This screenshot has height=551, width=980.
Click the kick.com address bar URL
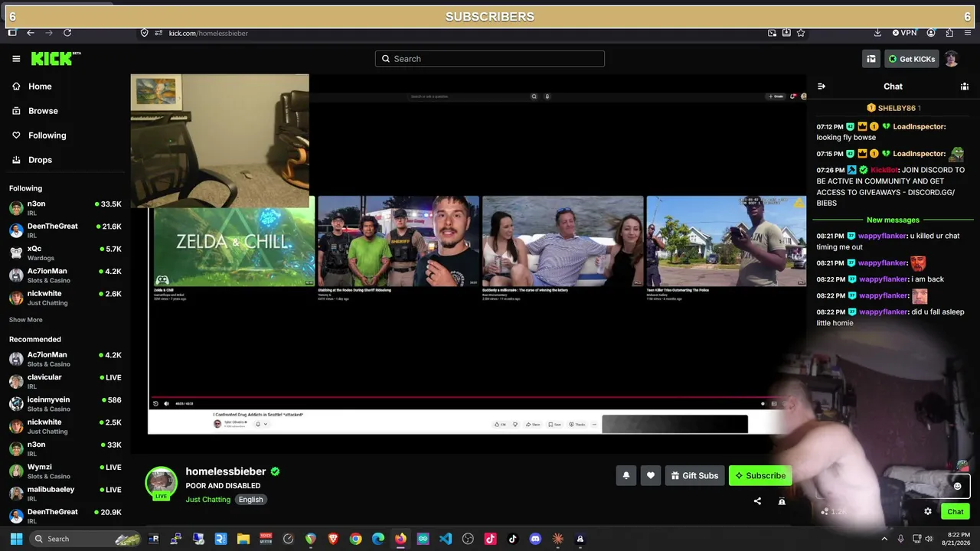pyautogui.click(x=208, y=33)
